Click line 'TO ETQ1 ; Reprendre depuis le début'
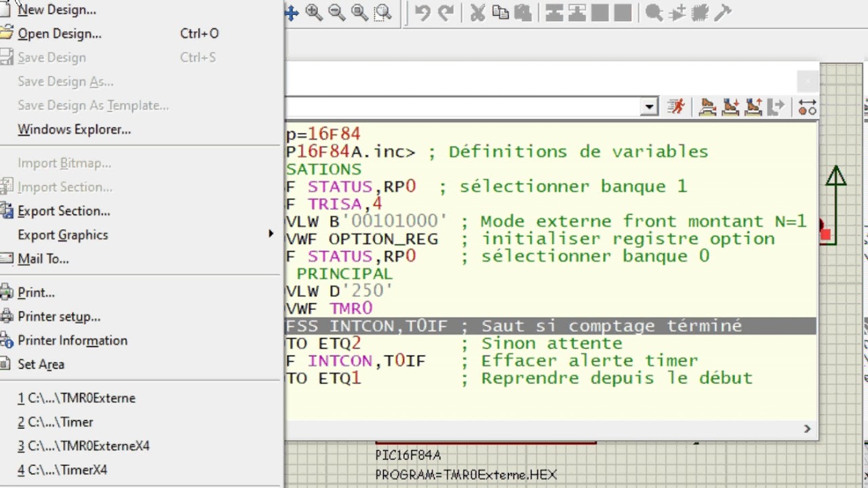The height and width of the screenshot is (488, 868). (x=519, y=378)
